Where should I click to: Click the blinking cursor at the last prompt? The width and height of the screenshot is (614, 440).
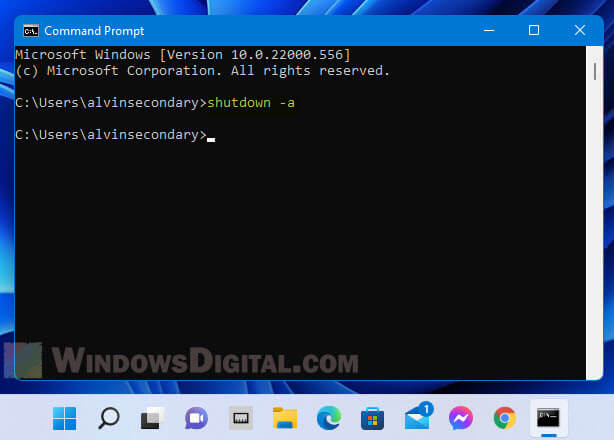[211, 139]
